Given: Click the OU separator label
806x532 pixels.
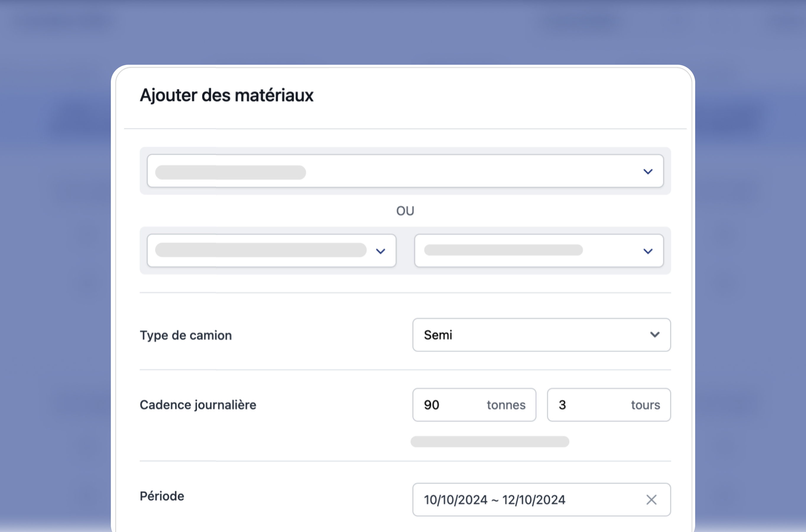Looking at the screenshot, I should 406,211.
